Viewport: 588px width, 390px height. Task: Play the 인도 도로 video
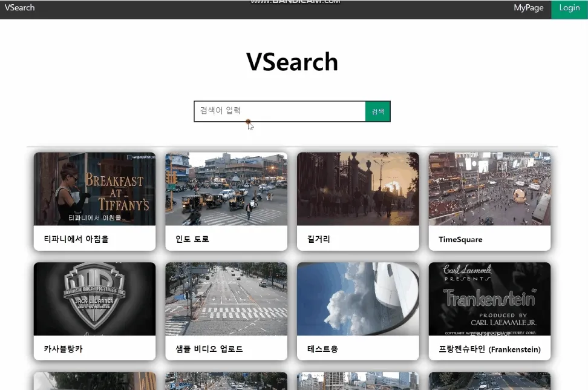(226, 188)
